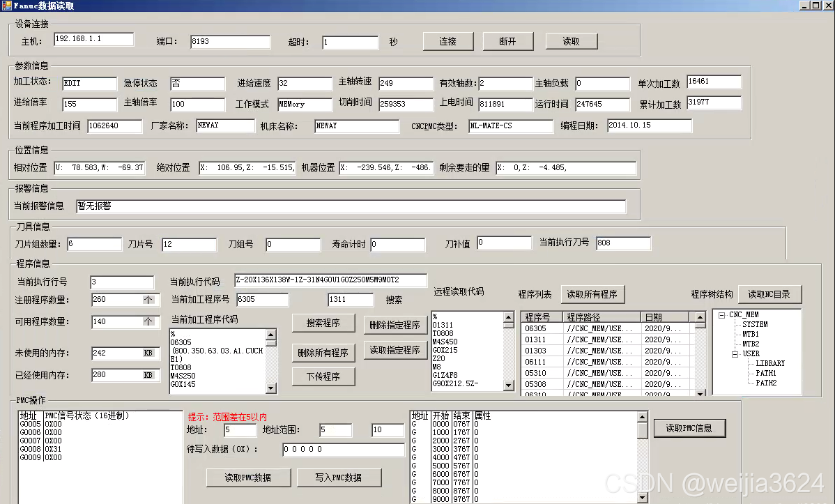Click scroll down arrow of PMC info list
The height and width of the screenshot is (504, 835).
[643, 498]
